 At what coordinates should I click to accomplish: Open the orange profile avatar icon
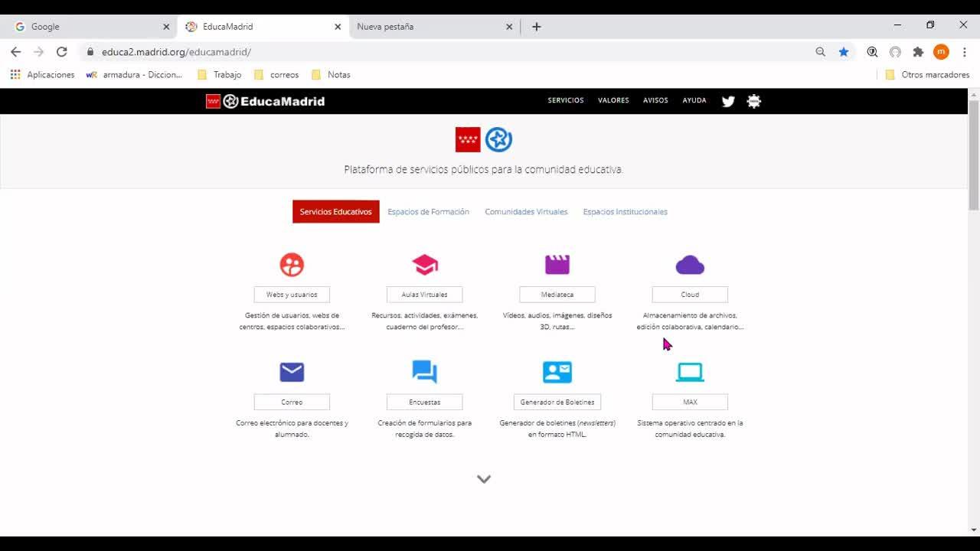click(x=941, y=52)
